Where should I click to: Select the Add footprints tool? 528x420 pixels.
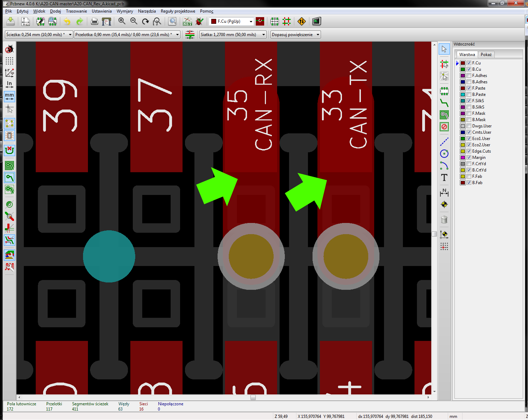tap(444, 92)
